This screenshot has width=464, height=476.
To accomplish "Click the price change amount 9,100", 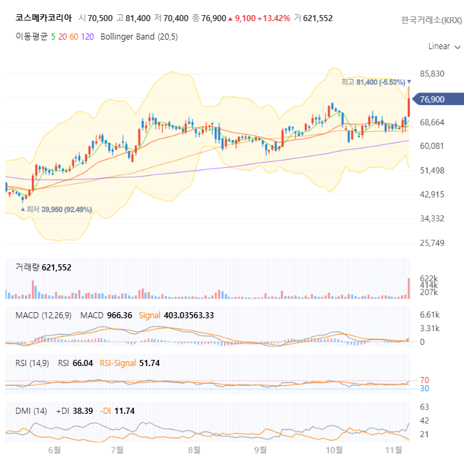I will [x=245, y=18].
